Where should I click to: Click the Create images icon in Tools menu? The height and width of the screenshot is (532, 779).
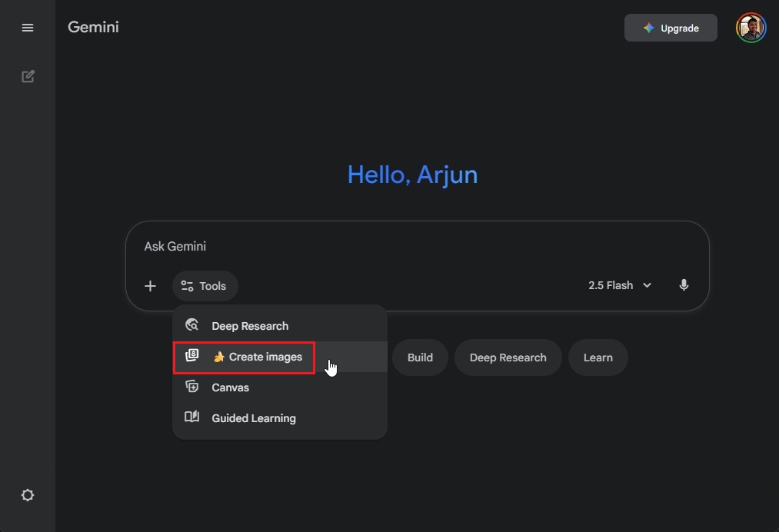[x=191, y=356]
